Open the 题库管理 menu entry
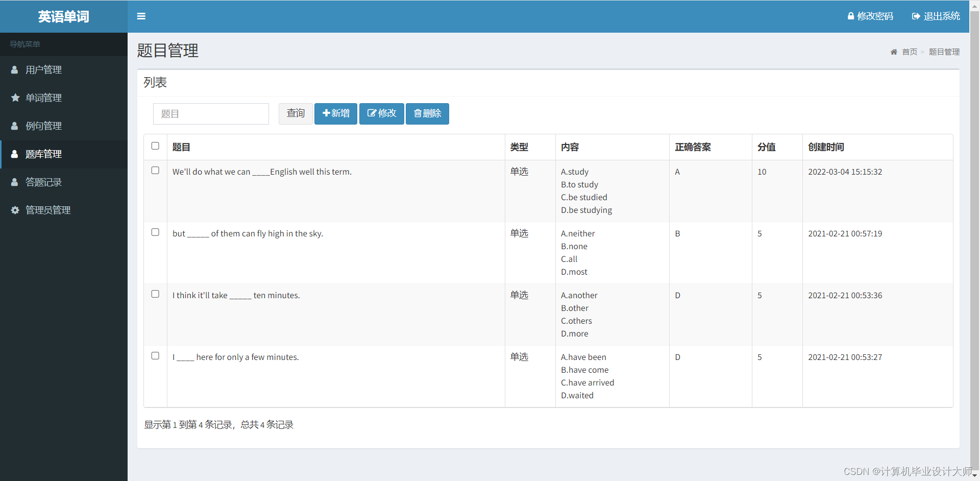 [x=44, y=154]
